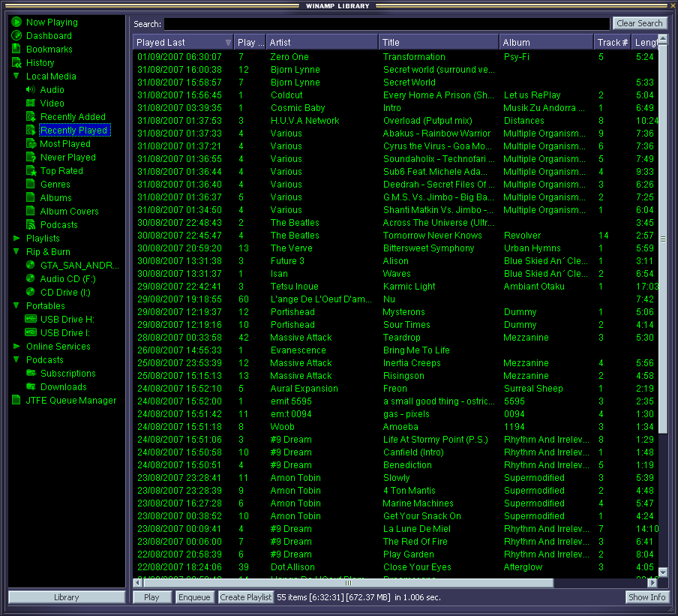Open the Library button menu

tap(67, 597)
